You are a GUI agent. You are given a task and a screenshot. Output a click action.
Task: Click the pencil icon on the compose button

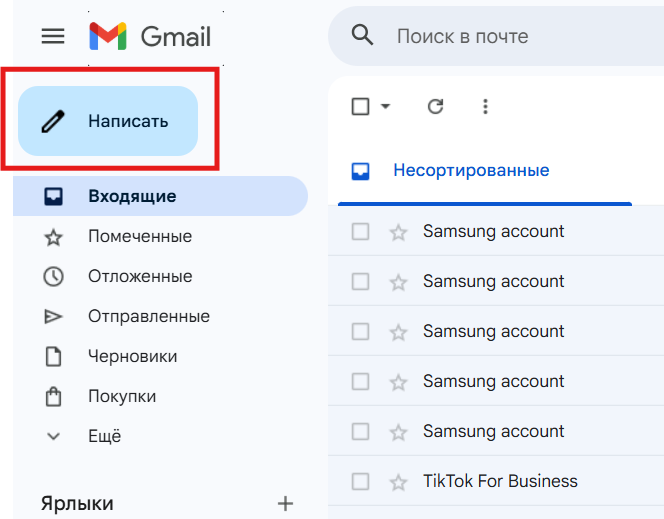point(53,121)
